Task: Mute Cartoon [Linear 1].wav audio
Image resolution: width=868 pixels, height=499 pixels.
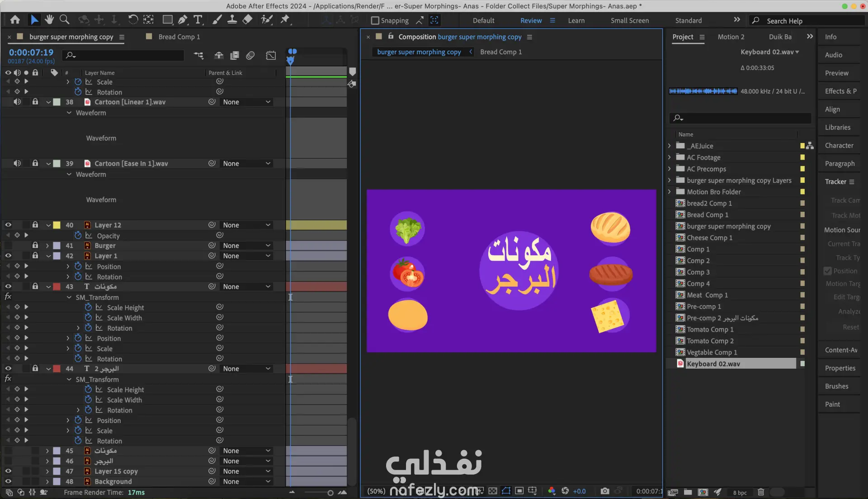Action: 17,102
